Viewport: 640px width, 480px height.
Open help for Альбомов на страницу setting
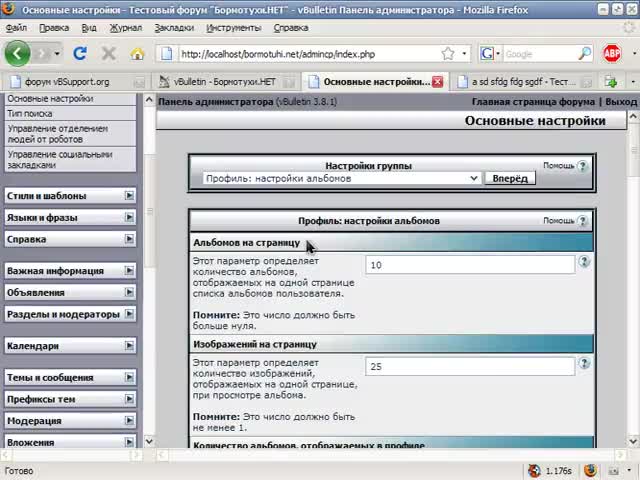tap(584, 262)
